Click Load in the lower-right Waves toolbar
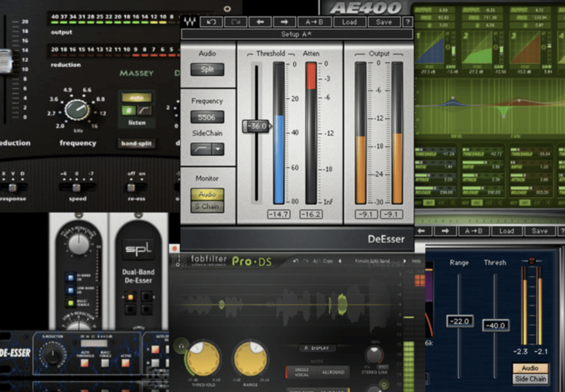This screenshot has width=565, height=392. pyautogui.click(x=507, y=231)
